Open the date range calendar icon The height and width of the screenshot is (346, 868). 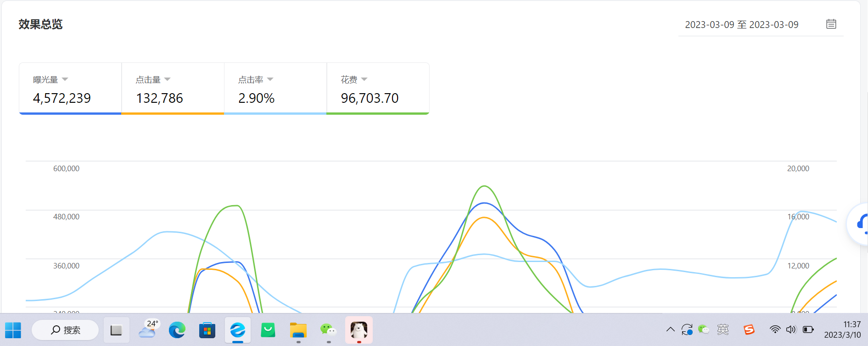831,24
